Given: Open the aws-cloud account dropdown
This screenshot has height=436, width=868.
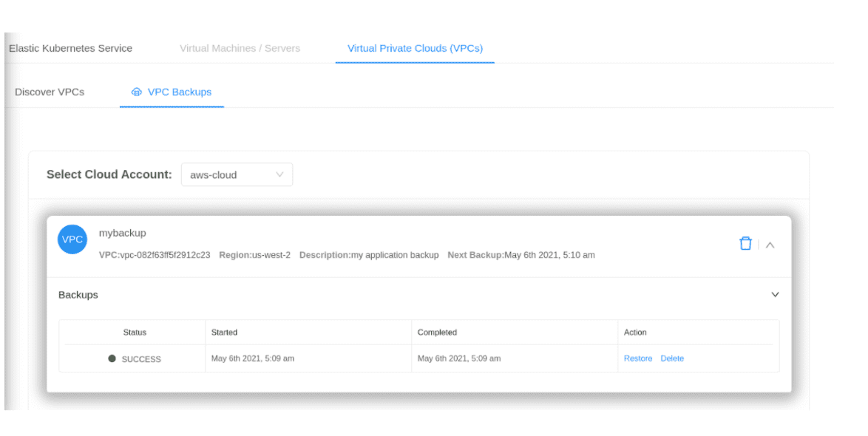Looking at the screenshot, I should [237, 175].
